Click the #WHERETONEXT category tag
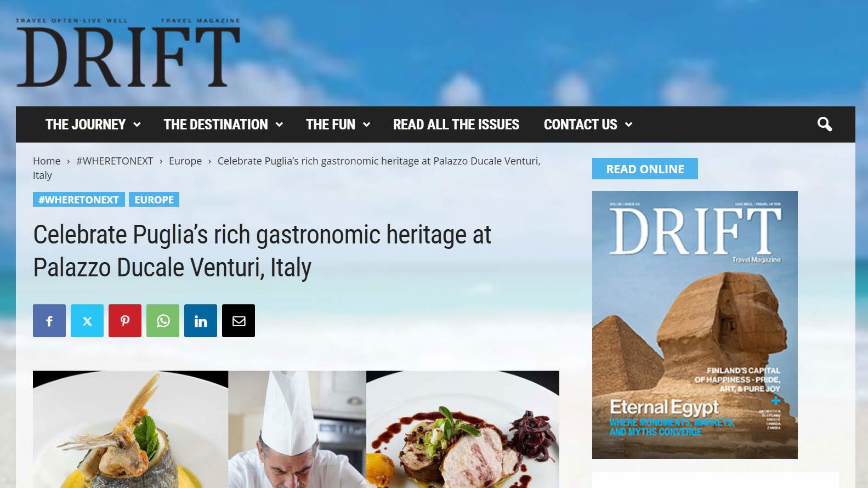Viewport: 868px width, 488px height. [x=78, y=200]
